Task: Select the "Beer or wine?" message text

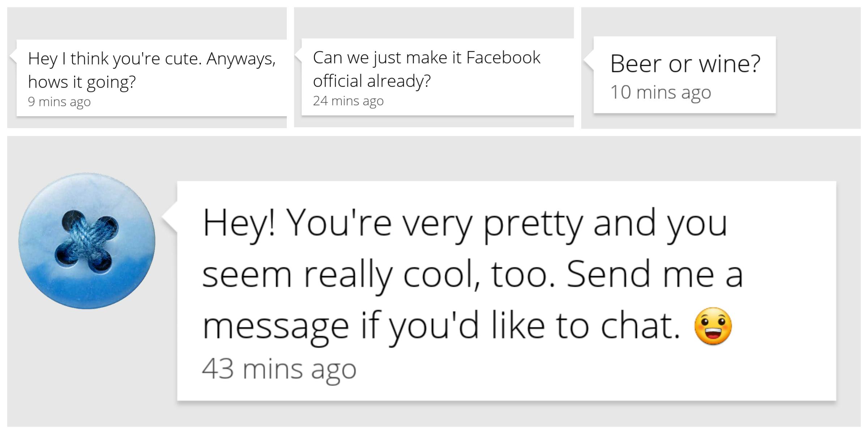Action: coord(685,64)
